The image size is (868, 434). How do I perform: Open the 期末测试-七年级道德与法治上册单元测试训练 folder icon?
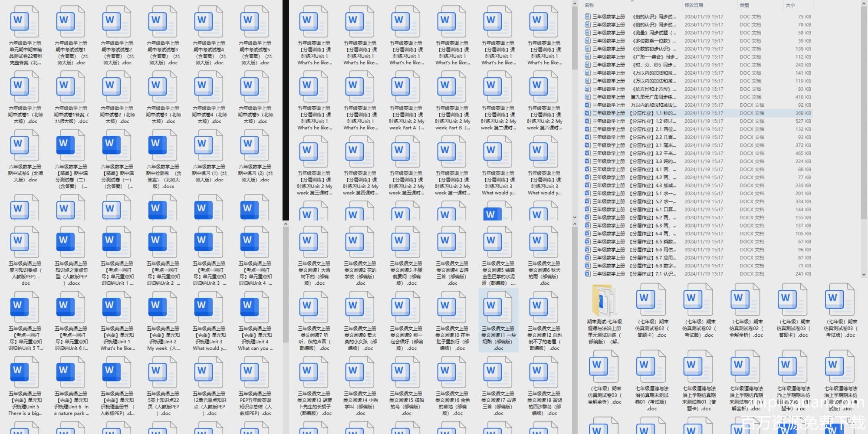604,300
